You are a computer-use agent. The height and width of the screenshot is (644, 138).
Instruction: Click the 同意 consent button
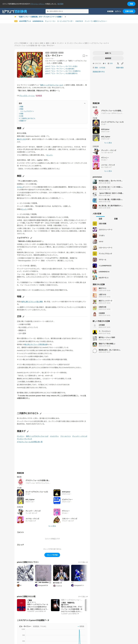tap(131, 4)
